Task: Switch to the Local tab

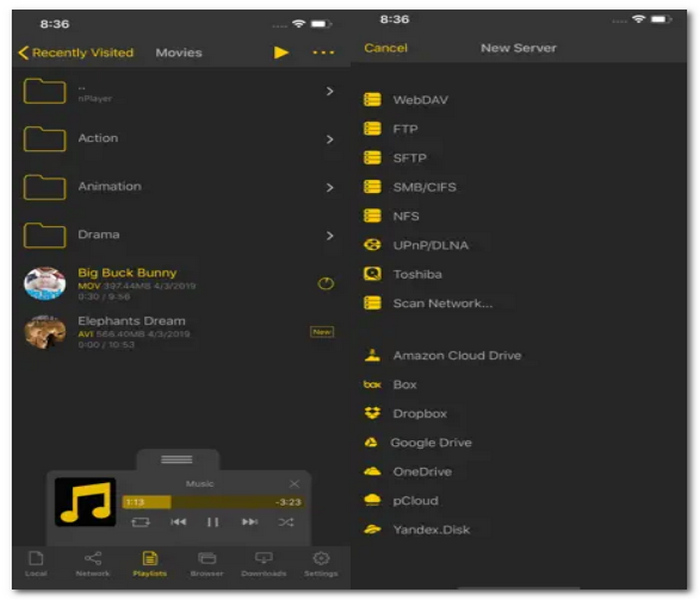Action: click(36, 563)
